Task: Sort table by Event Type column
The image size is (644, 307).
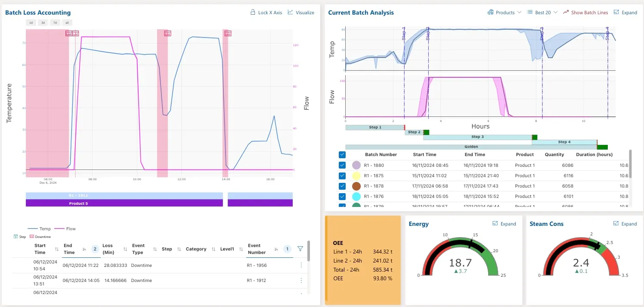Action: point(155,249)
